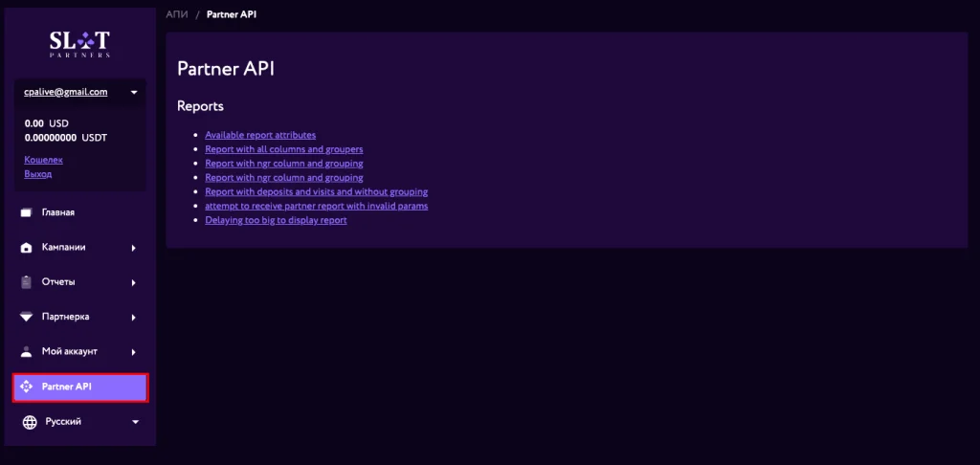Viewport: 980px width, 465px height.
Task: Click the Partner API page heading
Action: pyautogui.click(x=226, y=69)
